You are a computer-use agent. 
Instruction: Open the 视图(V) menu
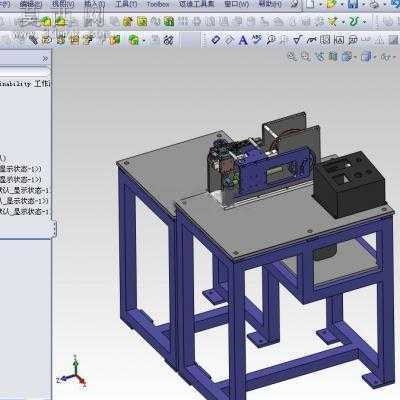coord(63,4)
